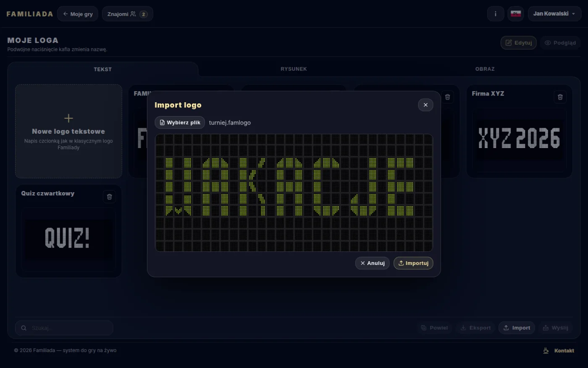Click the MOJE LOGA page heading
Viewport: 588px width, 368px height.
(33, 40)
